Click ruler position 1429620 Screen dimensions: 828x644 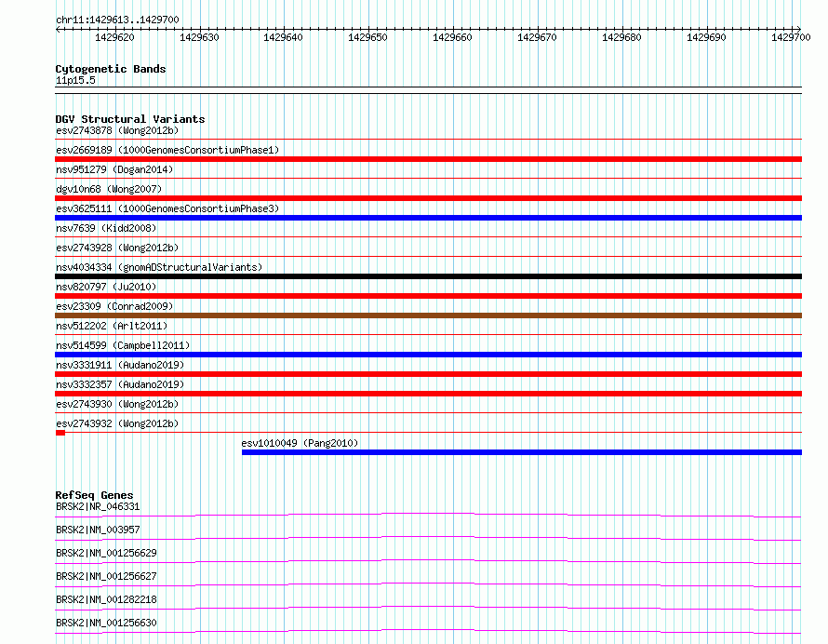(114, 37)
